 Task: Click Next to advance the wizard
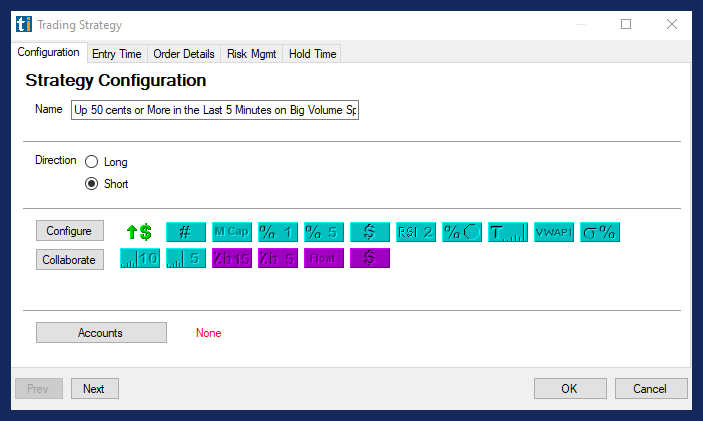(94, 389)
